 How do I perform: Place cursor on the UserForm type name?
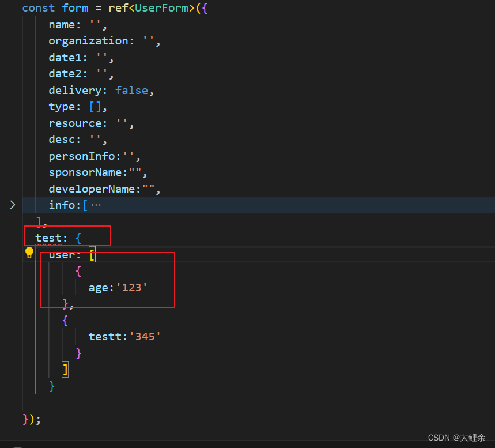(x=163, y=8)
